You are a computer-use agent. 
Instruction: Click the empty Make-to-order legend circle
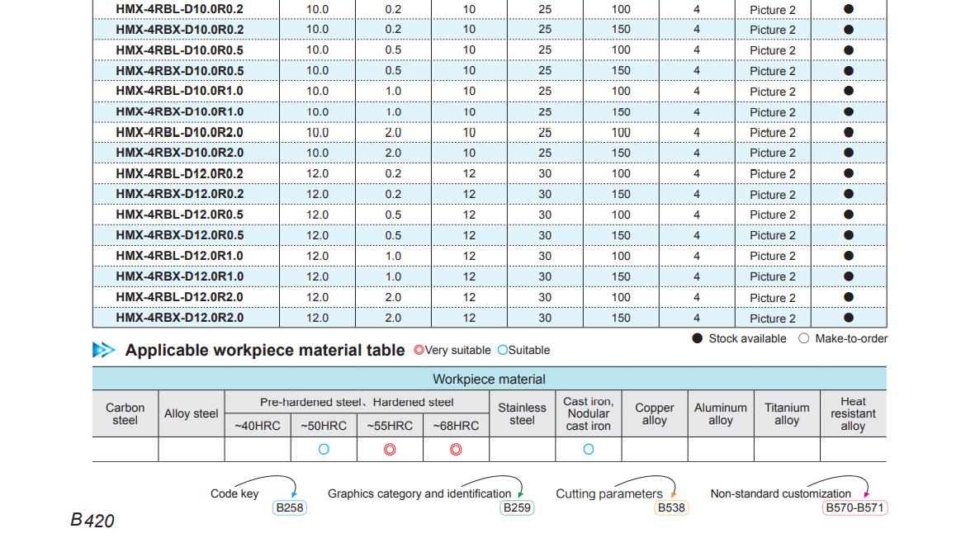(804, 338)
